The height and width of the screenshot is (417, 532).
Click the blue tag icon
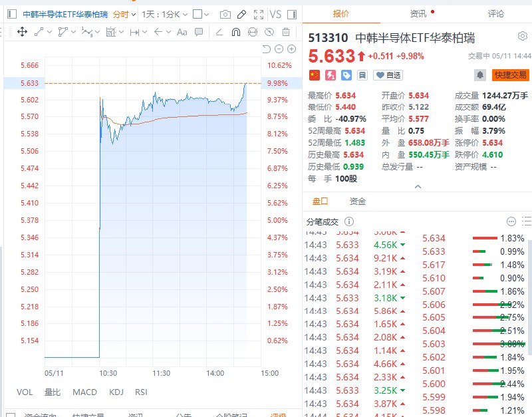click(346, 75)
